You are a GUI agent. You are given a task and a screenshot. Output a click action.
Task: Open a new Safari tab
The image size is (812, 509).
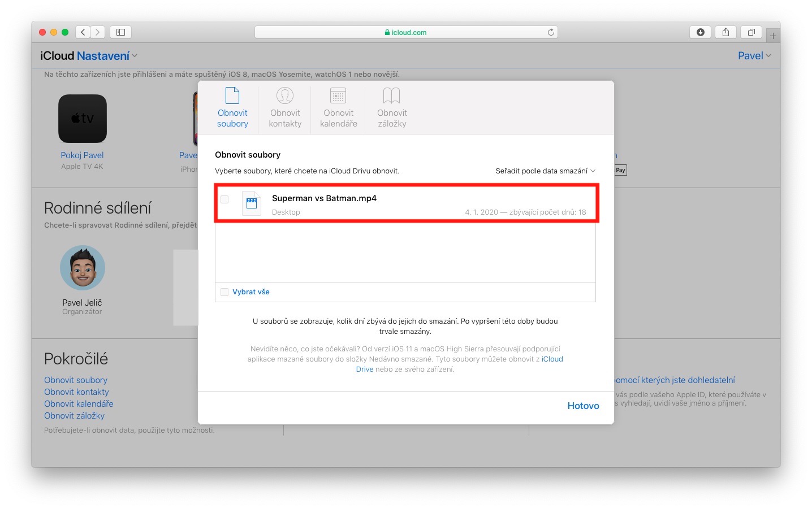773,36
